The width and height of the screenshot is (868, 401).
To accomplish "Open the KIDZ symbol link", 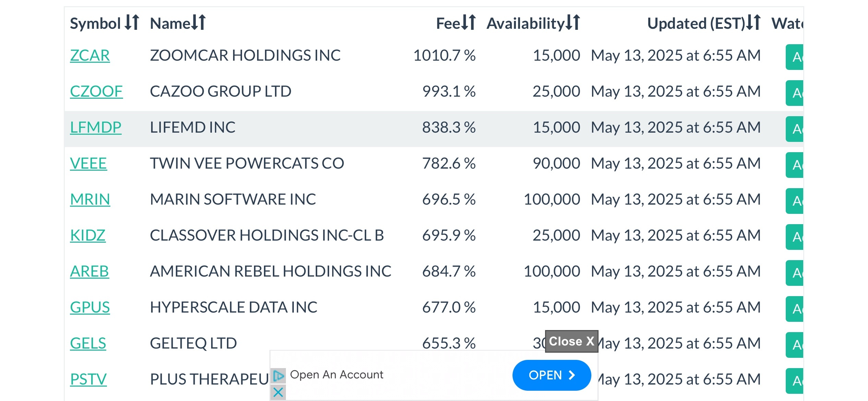I will click(x=88, y=235).
